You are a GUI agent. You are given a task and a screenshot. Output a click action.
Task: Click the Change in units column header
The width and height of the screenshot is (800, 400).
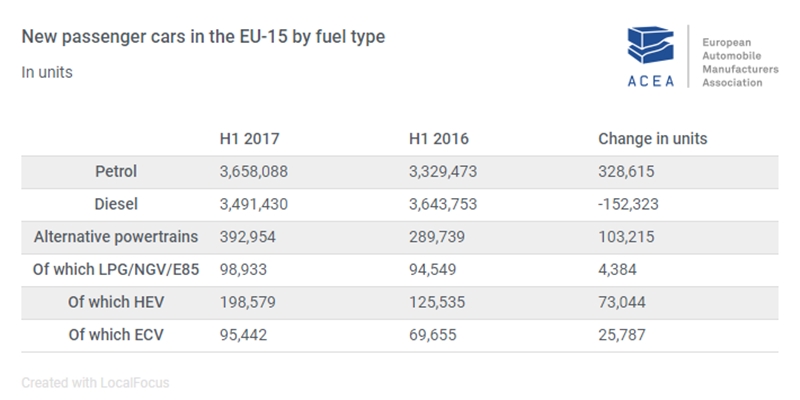coord(652,139)
